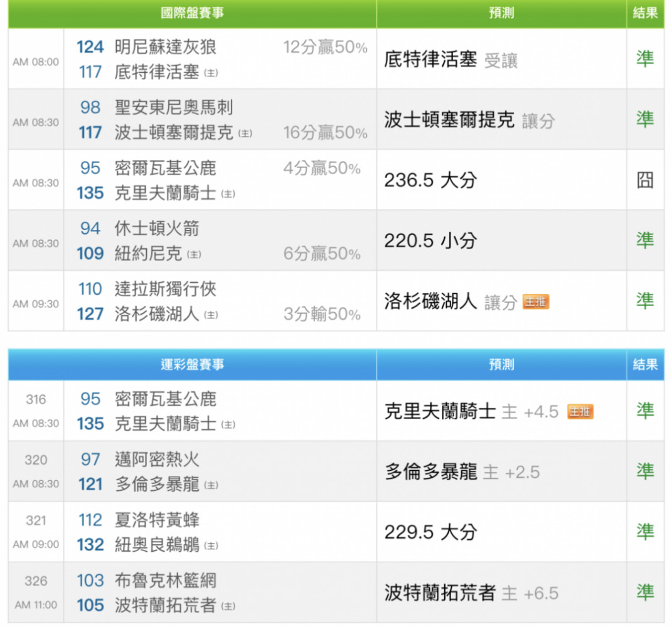Click the score 124 for 明尼蘇達灰狼
Screen dimensions: 672x627
point(90,47)
